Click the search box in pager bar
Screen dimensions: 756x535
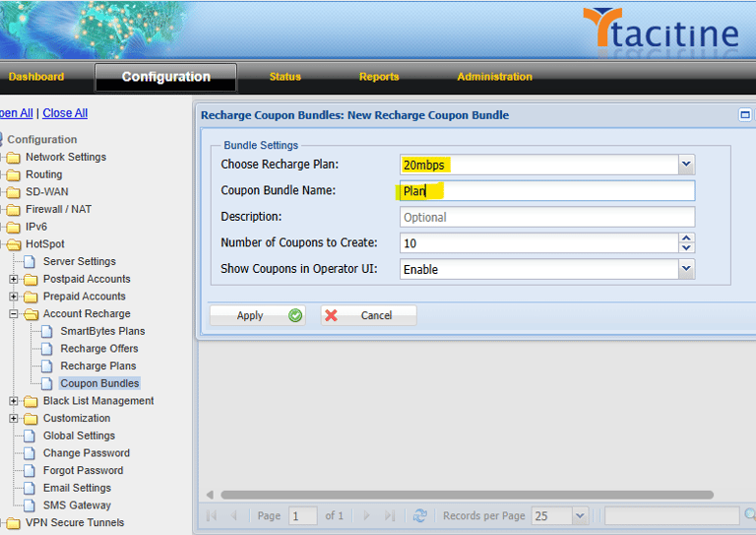tap(672, 515)
